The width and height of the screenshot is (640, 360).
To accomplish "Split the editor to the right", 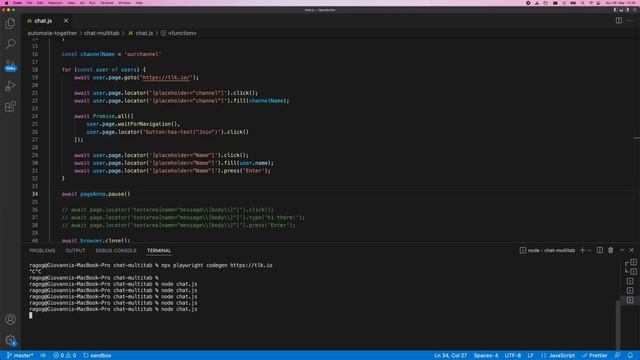I will (x=619, y=20).
